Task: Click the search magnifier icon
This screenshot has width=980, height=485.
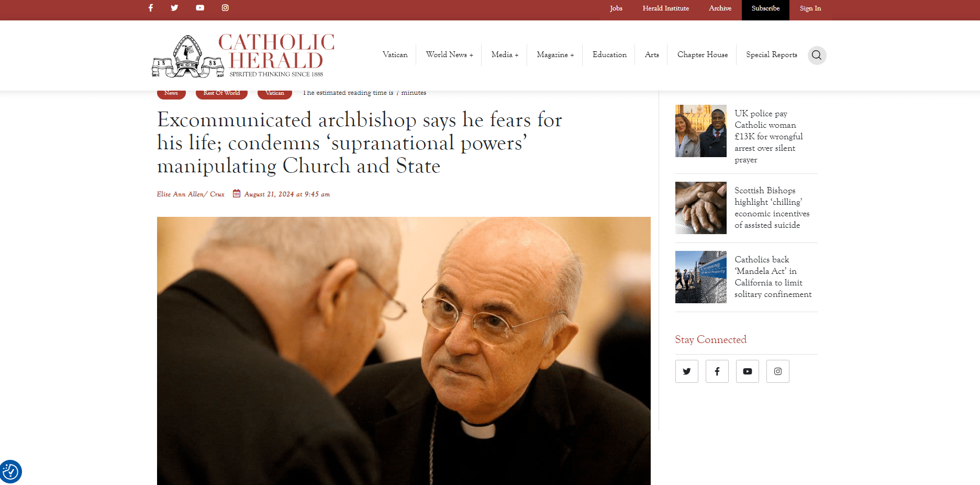Action: (817, 55)
